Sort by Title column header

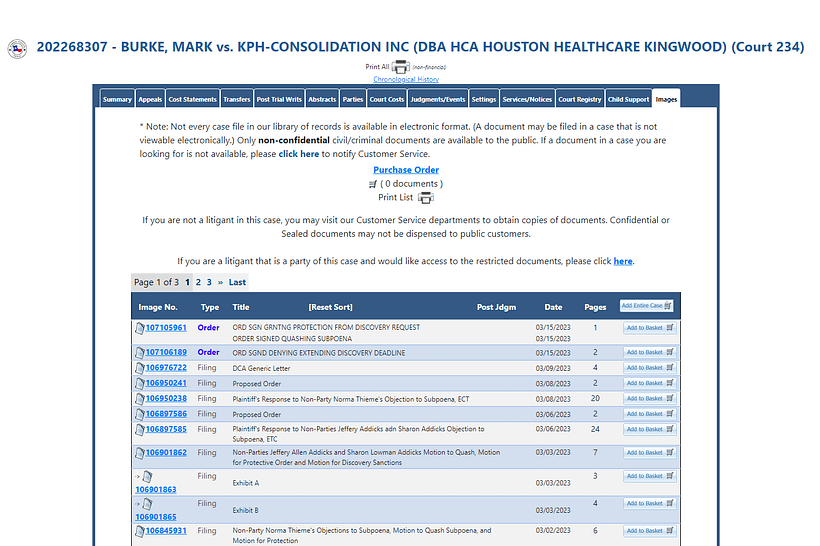click(x=241, y=307)
